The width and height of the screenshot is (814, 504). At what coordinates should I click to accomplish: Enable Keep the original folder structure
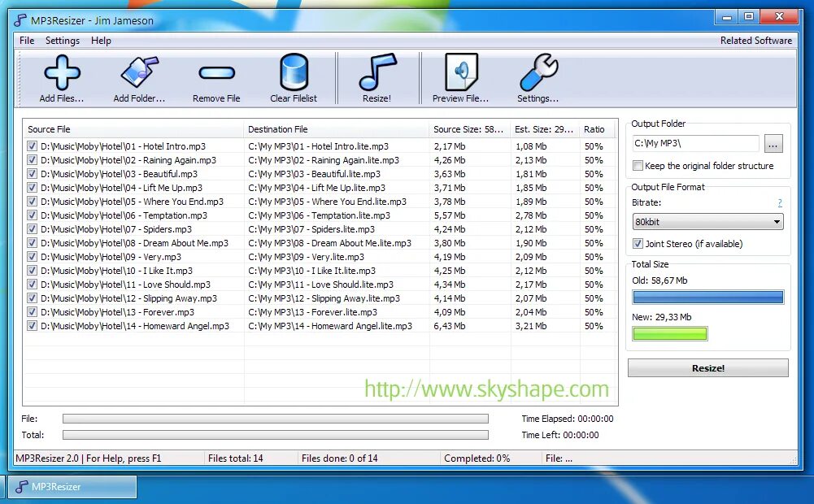[x=639, y=165]
